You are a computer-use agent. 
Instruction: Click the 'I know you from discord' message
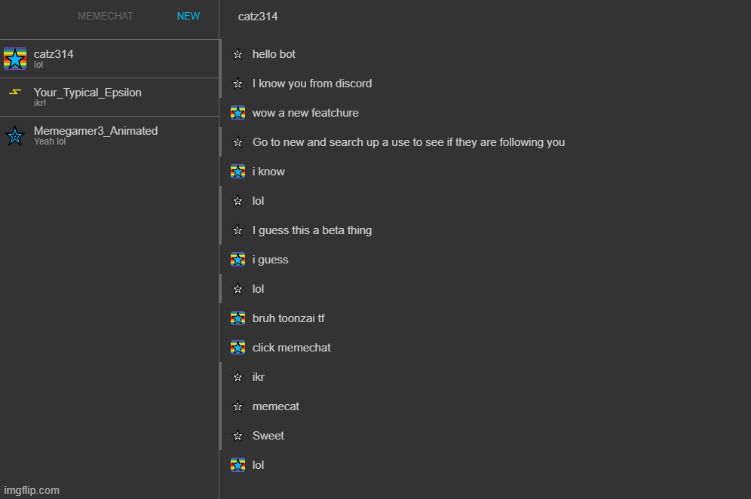(312, 84)
